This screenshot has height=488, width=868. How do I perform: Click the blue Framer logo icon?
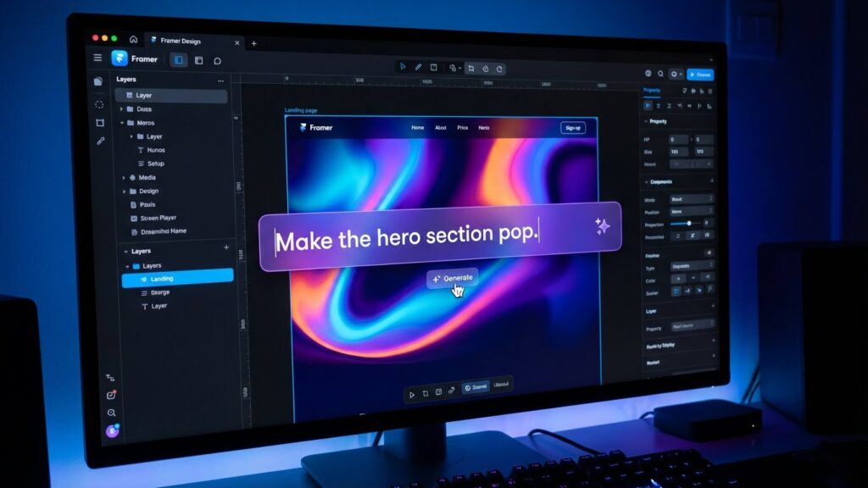tap(119, 58)
